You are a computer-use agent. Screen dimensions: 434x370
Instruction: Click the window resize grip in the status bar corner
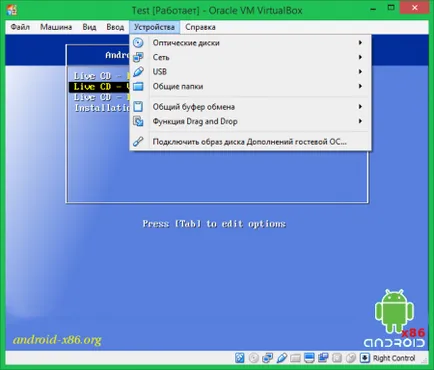[x=425, y=361]
